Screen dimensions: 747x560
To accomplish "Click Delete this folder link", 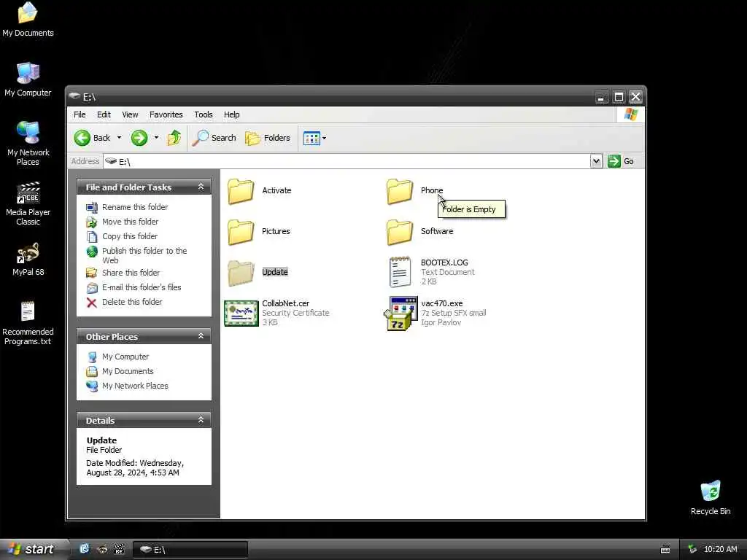I will tap(132, 303).
